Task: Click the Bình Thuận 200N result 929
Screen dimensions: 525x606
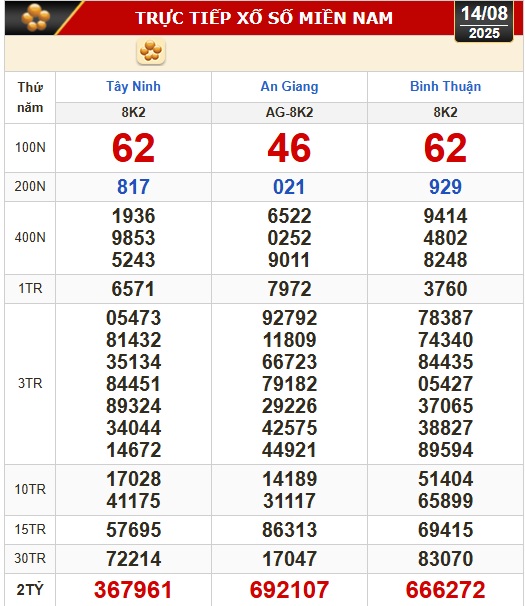Action: click(x=445, y=187)
